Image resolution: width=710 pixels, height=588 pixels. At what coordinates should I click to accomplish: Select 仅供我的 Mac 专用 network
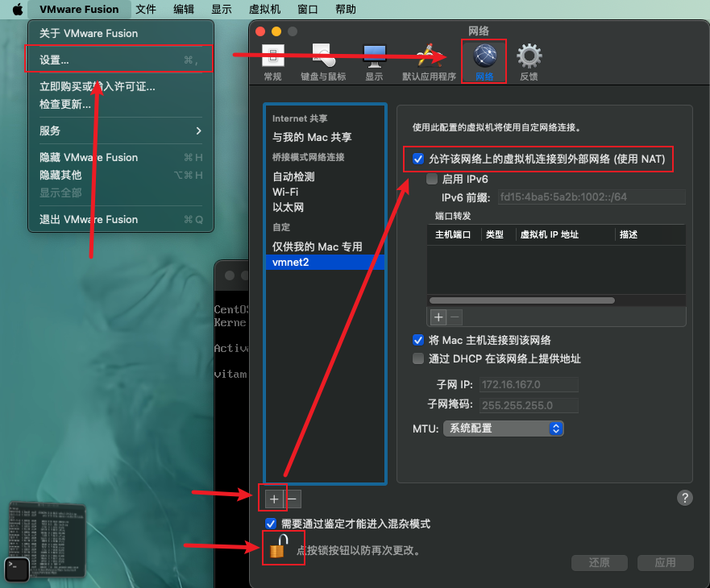click(325, 246)
